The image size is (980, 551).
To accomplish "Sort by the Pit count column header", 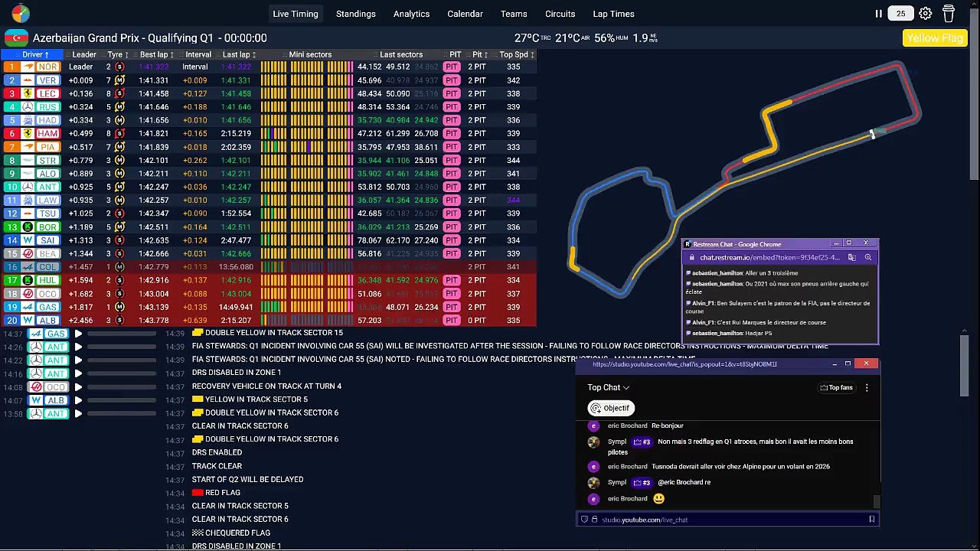I will pos(480,54).
